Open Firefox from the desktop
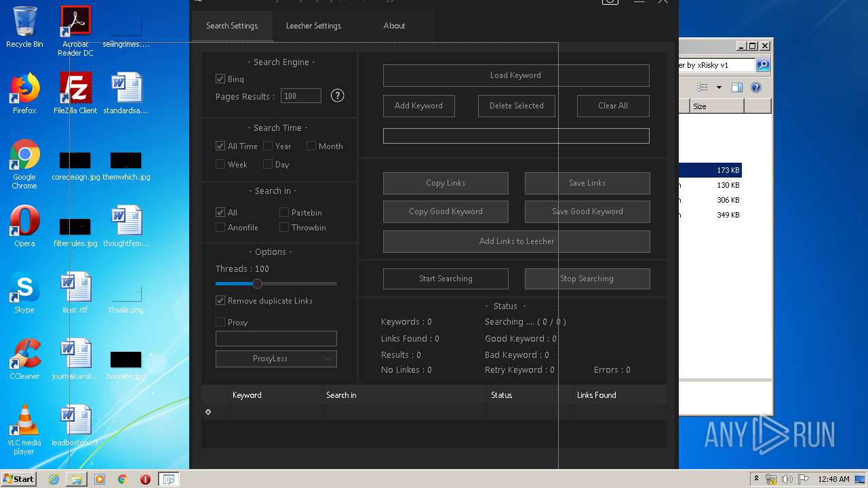 pyautogui.click(x=24, y=94)
